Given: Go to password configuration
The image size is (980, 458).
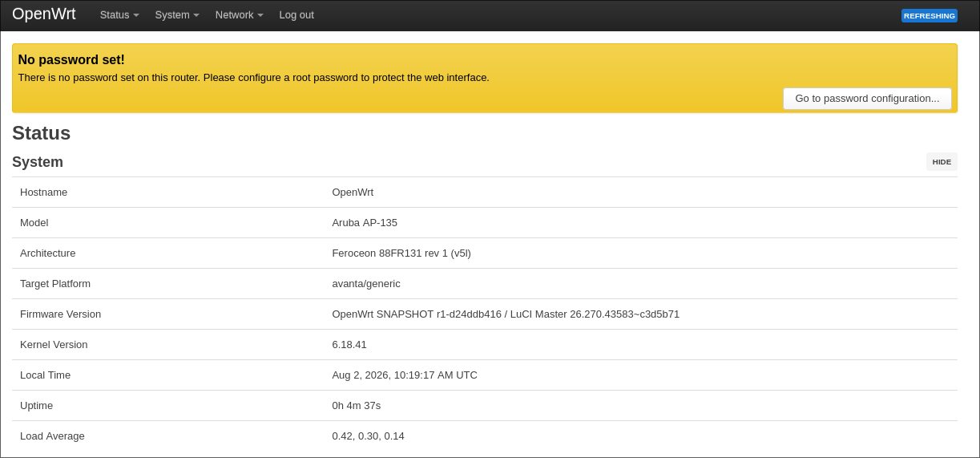Looking at the screenshot, I should click(867, 99).
